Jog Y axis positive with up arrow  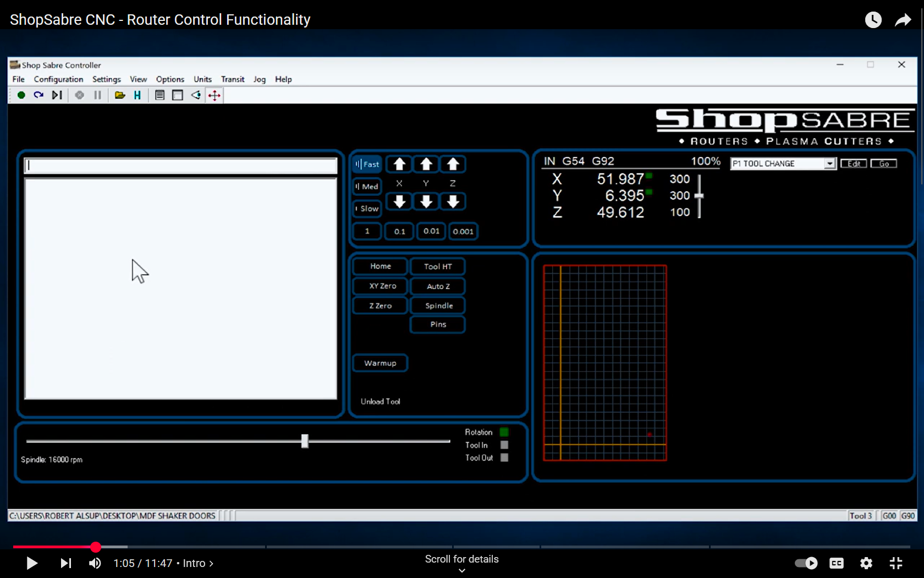(426, 164)
